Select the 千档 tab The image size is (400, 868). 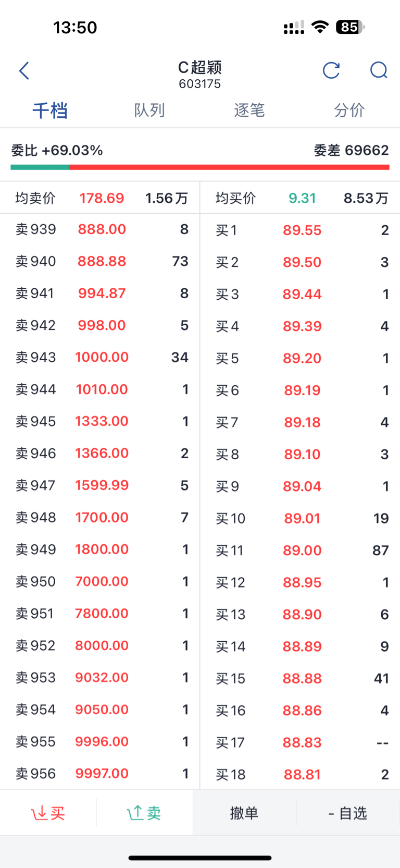click(50, 111)
